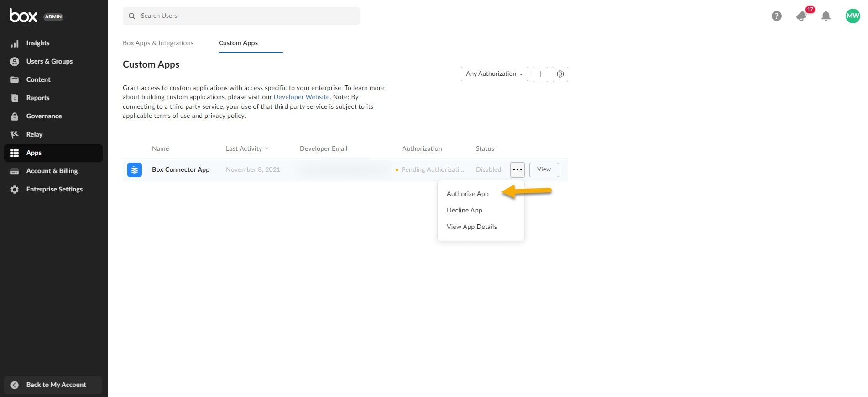Navigate to Enterprise Settings
The image size is (868, 397).
click(54, 189)
